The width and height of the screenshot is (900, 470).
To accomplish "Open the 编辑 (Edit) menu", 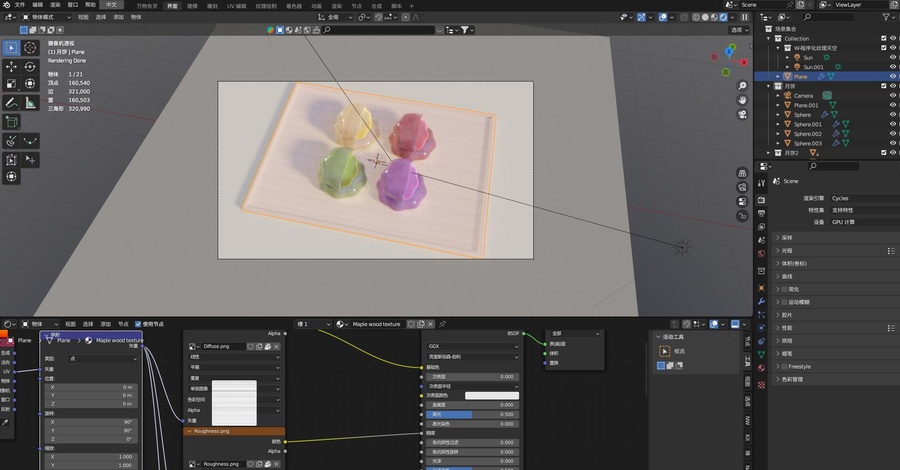I will click(37, 5).
